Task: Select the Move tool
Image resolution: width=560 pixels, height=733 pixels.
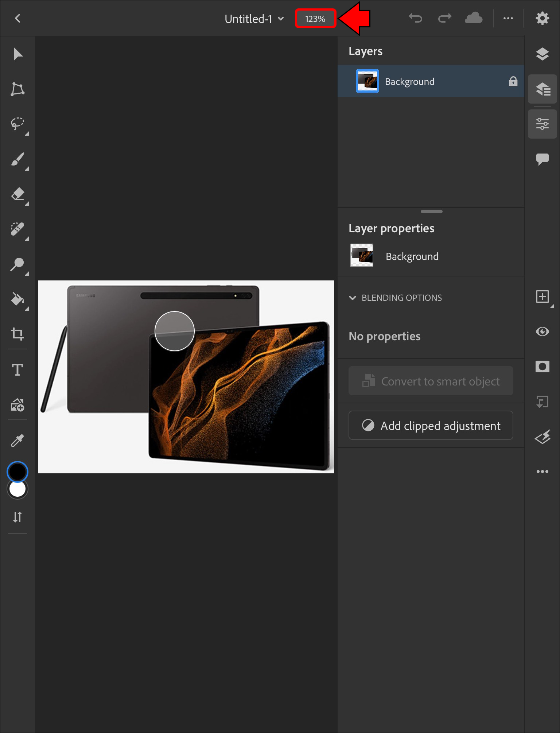Action: coord(17,54)
